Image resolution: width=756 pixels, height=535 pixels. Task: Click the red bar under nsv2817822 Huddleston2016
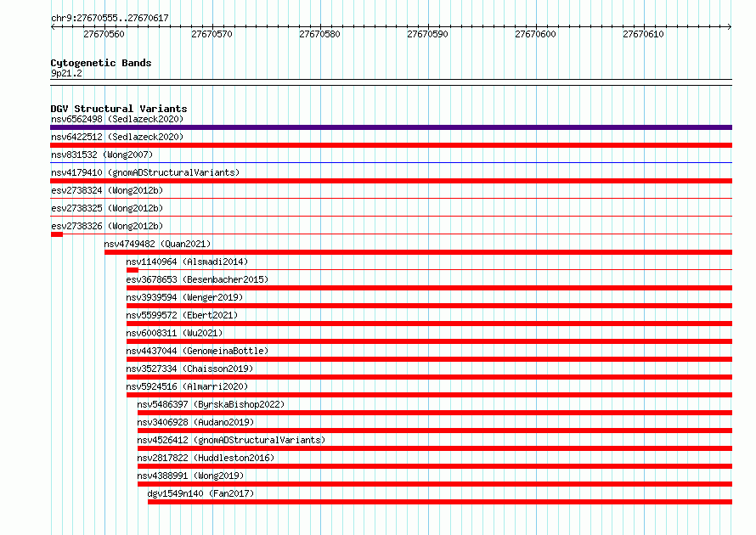[434, 466]
